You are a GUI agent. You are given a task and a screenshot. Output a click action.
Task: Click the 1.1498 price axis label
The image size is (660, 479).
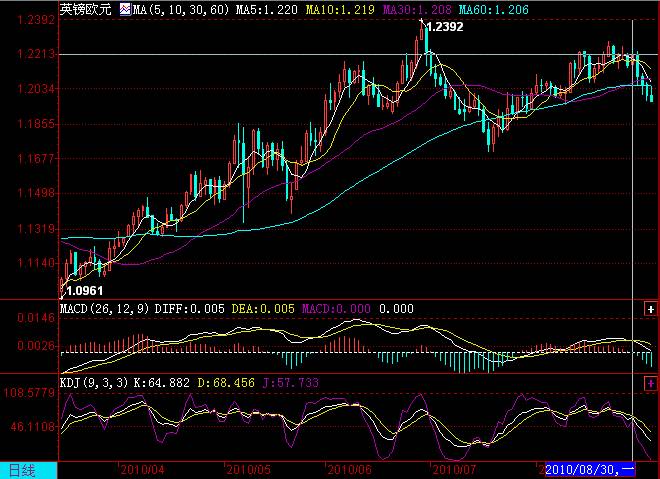tap(36, 194)
